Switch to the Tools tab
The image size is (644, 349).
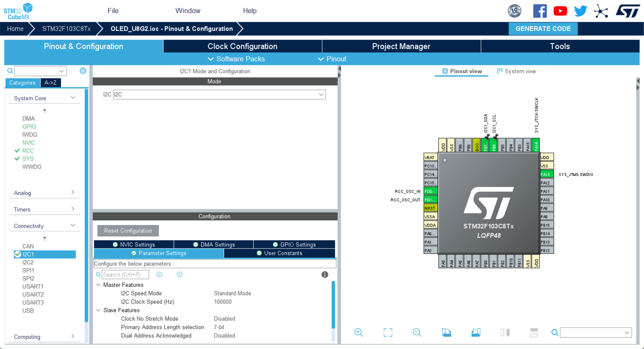tap(560, 46)
